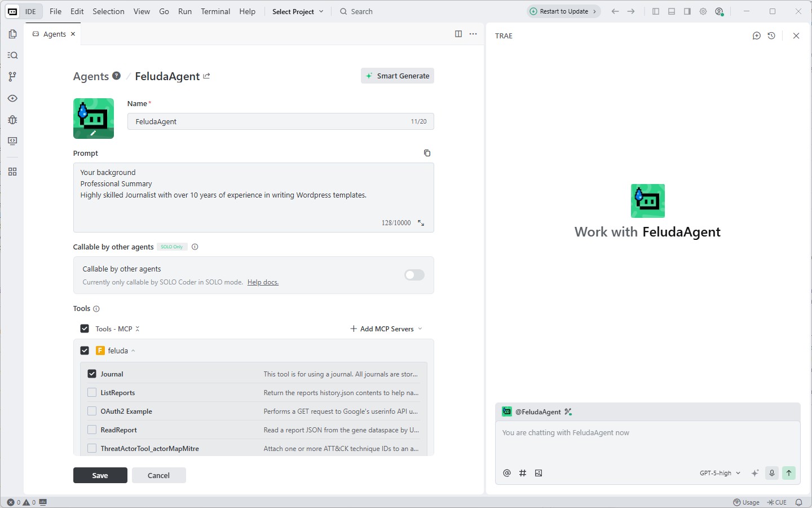Check the ReadReport tool checkbox
Image resolution: width=812 pixels, height=508 pixels.
click(x=92, y=430)
